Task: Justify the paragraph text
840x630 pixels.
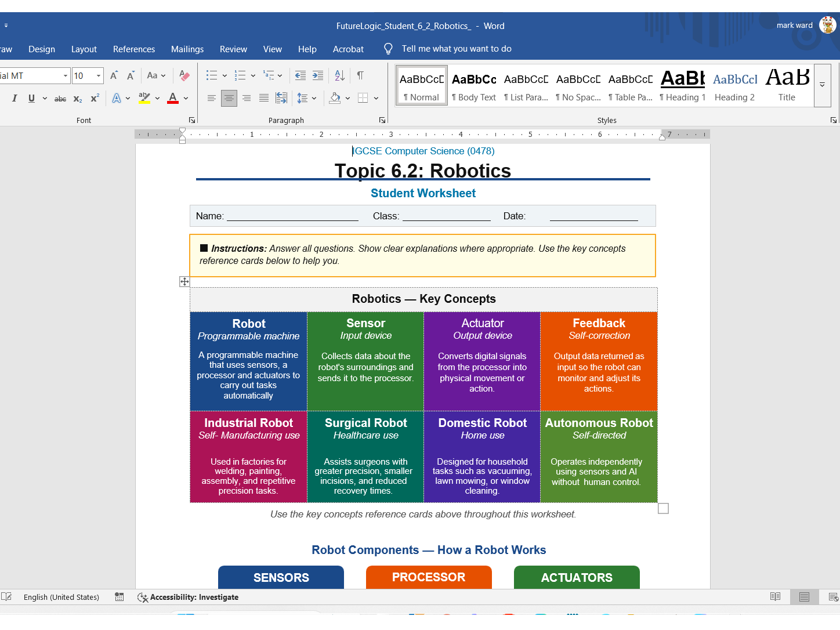Action: [264, 98]
